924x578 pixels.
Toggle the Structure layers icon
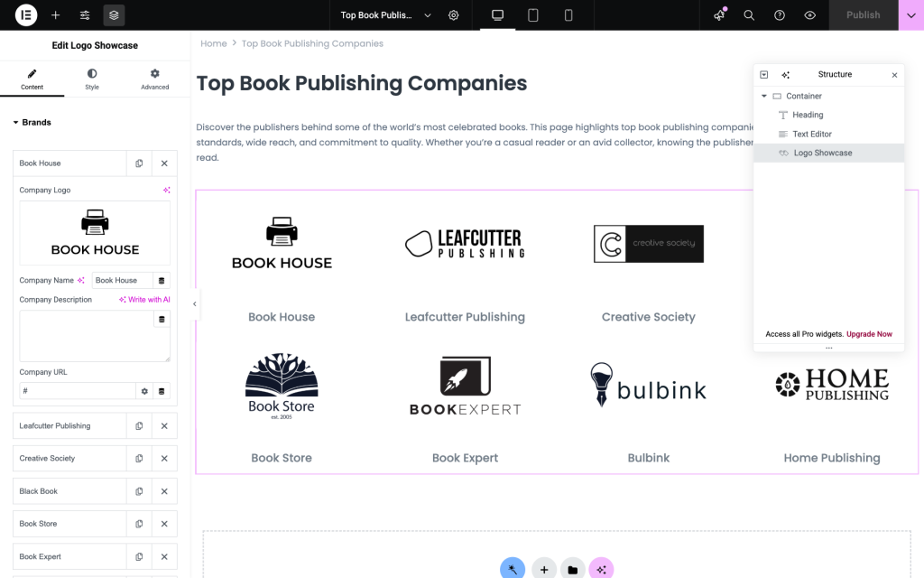pyautogui.click(x=114, y=15)
